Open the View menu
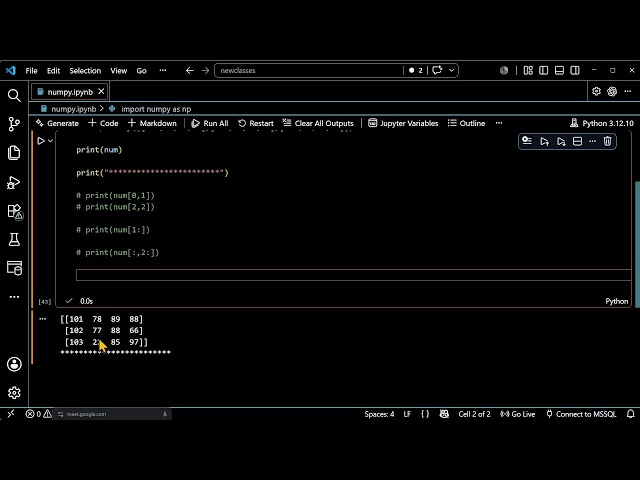 tap(119, 71)
